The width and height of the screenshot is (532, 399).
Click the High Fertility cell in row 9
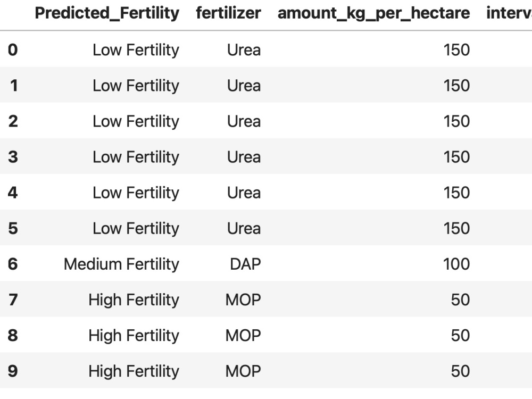click(x=134, y=371)
